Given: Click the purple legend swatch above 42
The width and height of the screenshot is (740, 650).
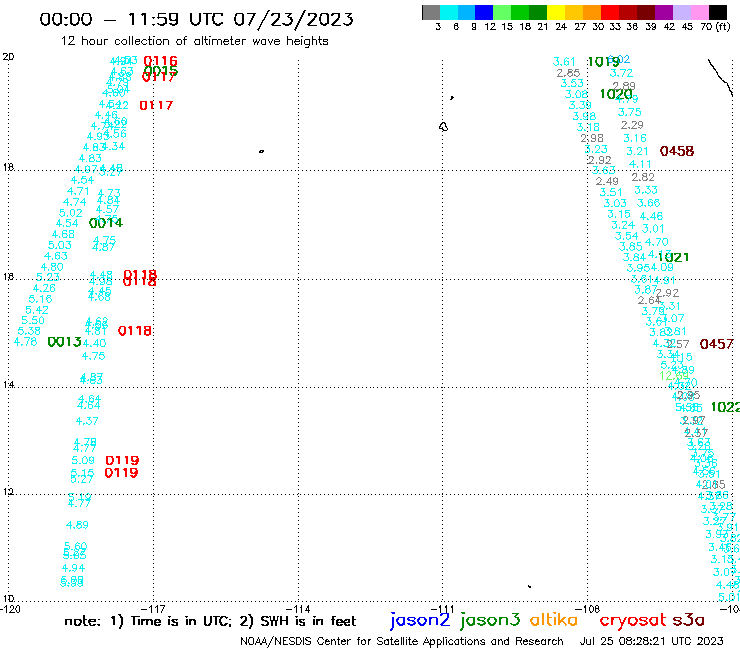Looking at the screenshot, I should [663, 12].
